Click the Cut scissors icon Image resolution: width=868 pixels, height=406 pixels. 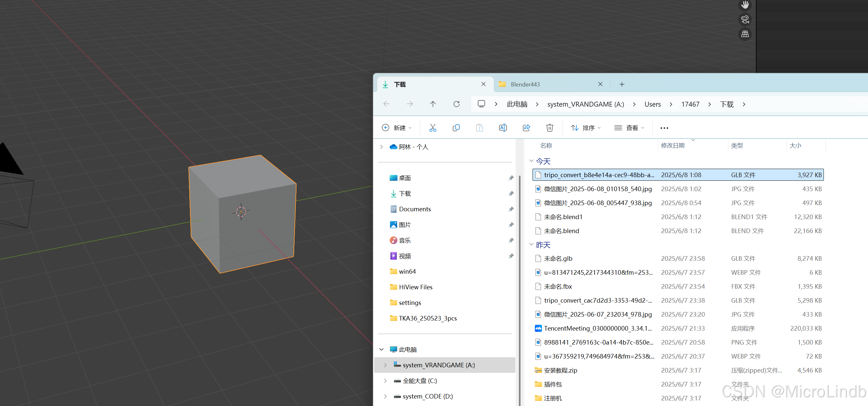coord(433,128)
